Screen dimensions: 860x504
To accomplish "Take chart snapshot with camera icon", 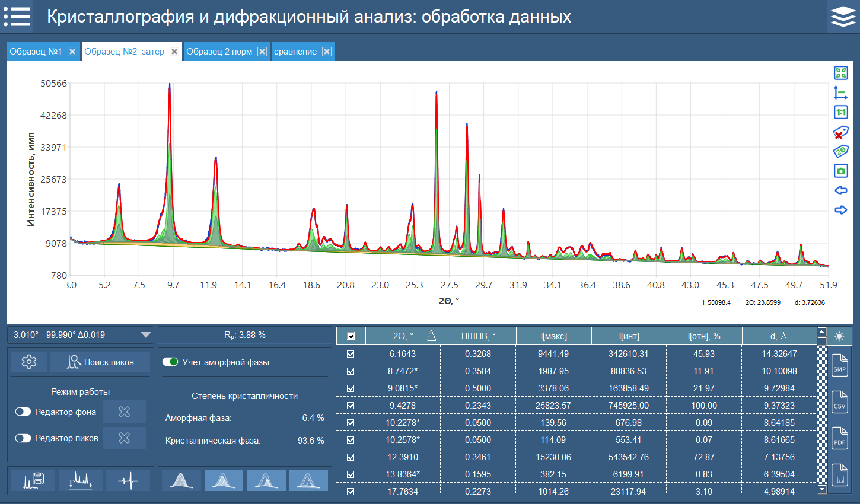I will tap(840, 171).
